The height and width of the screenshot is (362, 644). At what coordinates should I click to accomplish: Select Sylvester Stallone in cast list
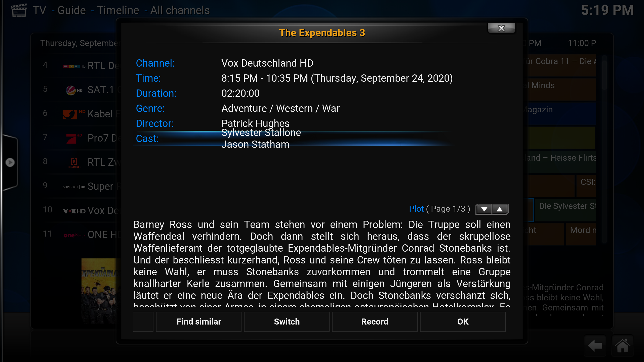click(261, 133)
